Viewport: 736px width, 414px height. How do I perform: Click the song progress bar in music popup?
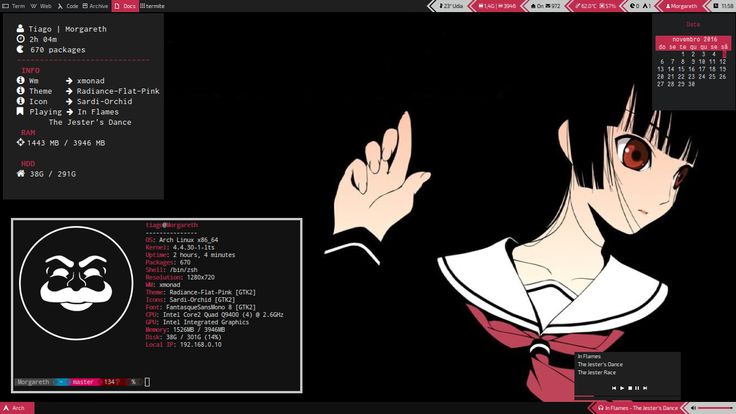point(627,396)
